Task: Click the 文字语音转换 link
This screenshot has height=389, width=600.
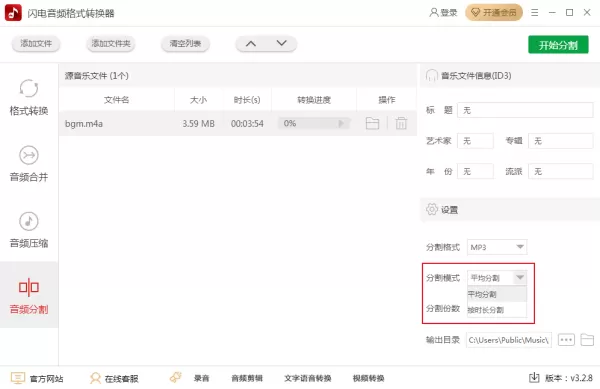Action: click(x=308, y=378)
